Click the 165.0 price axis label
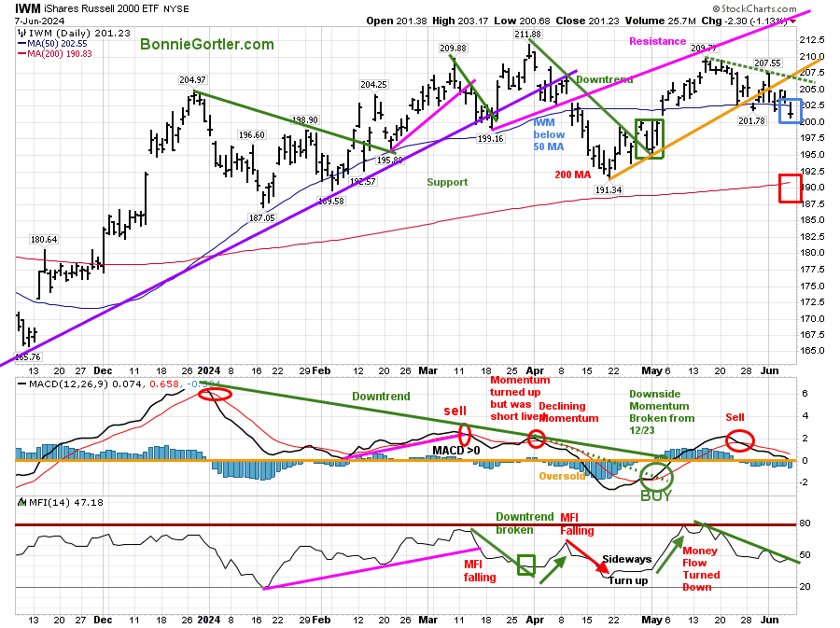Viewport: 840px width, 628px height. [812, 351]
